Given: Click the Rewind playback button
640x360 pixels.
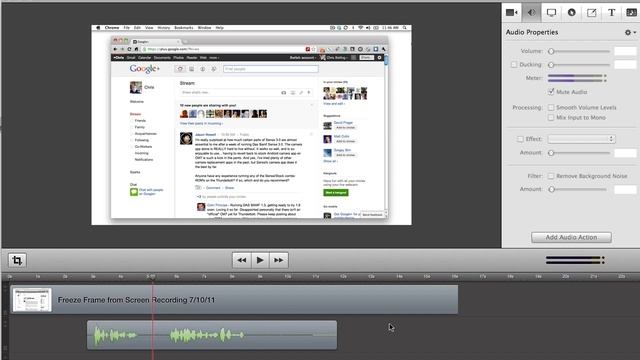Looking at the screenshot, I should click(242, 260).
